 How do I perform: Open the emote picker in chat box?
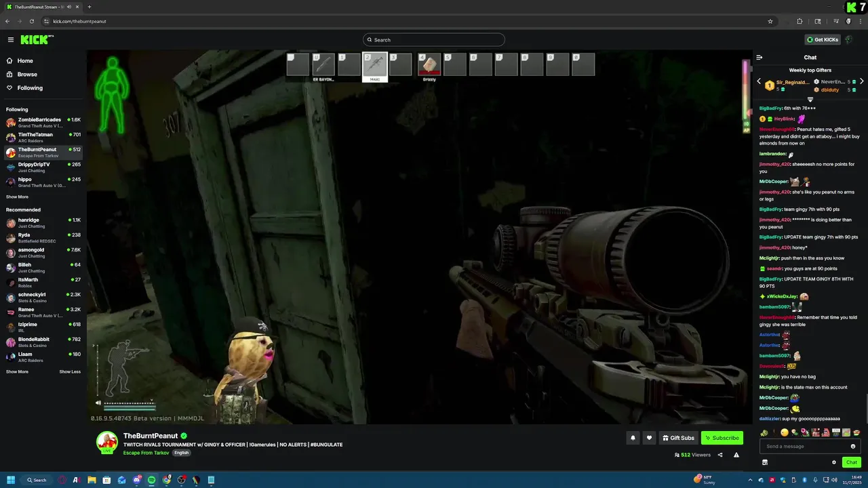[853, 446]
